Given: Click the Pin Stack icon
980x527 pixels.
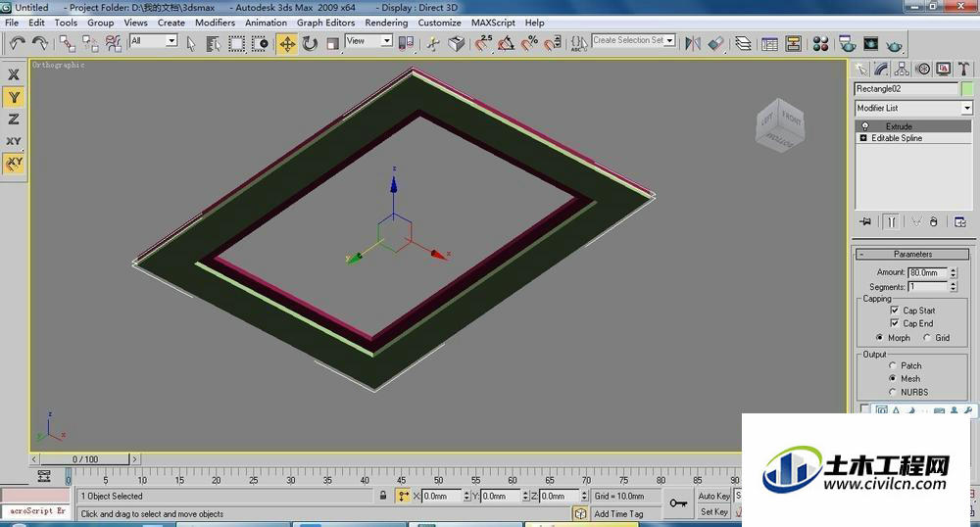Looking at the screenshot, I should (865, 221).
